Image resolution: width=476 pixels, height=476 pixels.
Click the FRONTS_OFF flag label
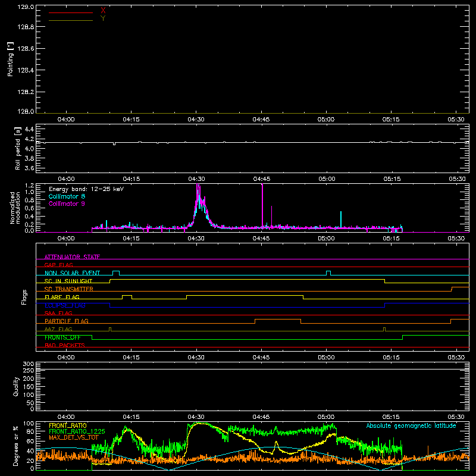pyautogui.click(x=62, y=337)
